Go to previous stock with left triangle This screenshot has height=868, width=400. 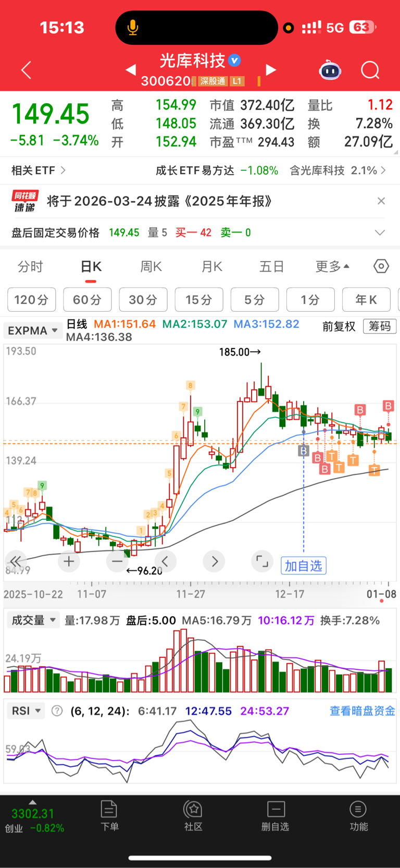tap(131, 69)
